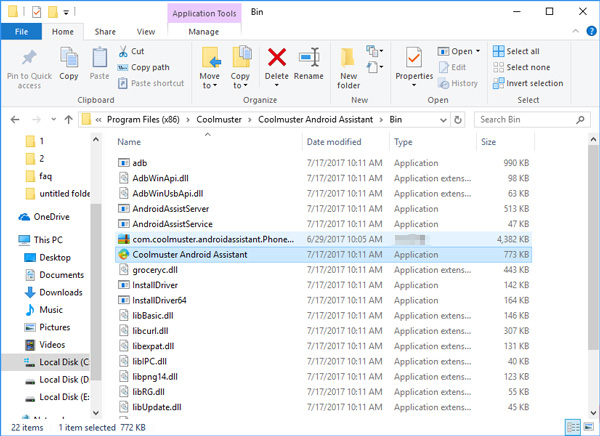Screen dimensions: 600x436
Task: Click the file list vertical scrollbar
Action: [x=593, y=247]
